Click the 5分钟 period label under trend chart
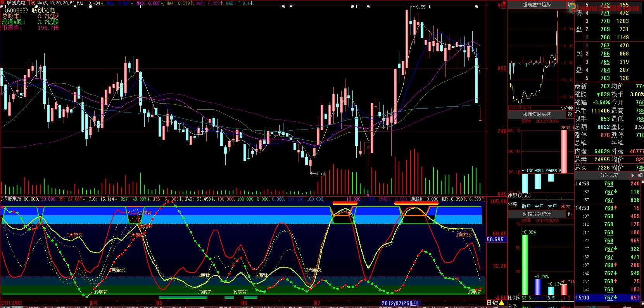 coord(566,108)
